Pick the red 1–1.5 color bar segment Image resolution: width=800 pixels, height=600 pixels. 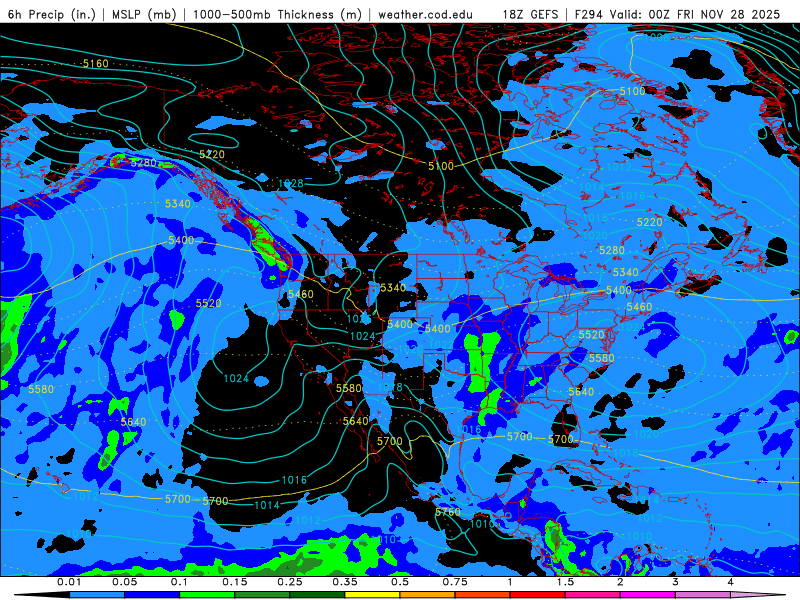pos(538,595)
